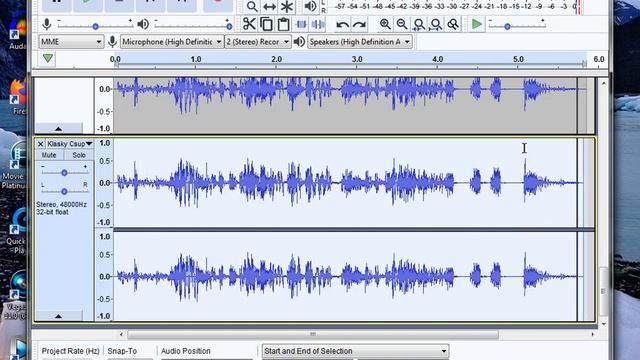Click the 3.0 mark on timeline ruler

tap(357, 59)
